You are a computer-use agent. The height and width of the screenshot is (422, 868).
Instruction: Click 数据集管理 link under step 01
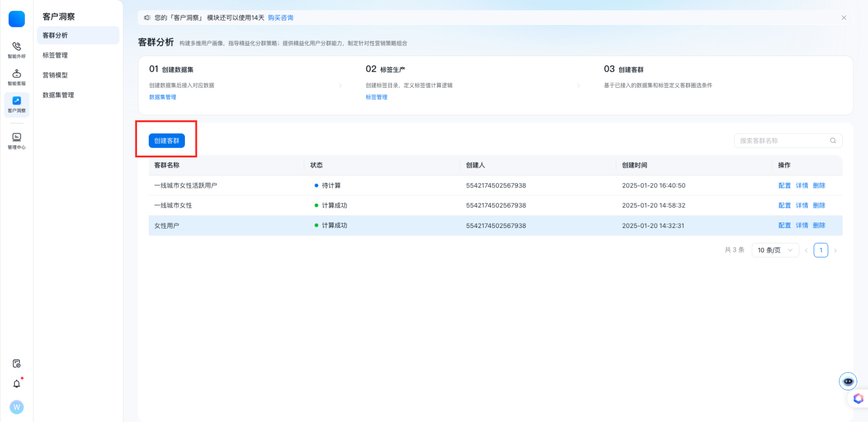(x=163, y=98)
